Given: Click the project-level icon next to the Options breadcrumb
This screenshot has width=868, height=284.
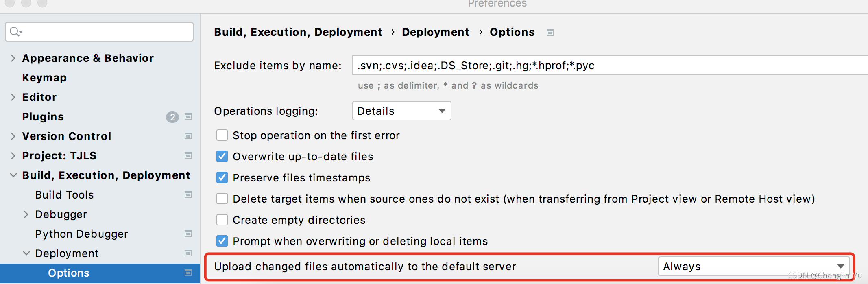Looking at the screenshot, I should pyautogui.click(x=550, y=33).
